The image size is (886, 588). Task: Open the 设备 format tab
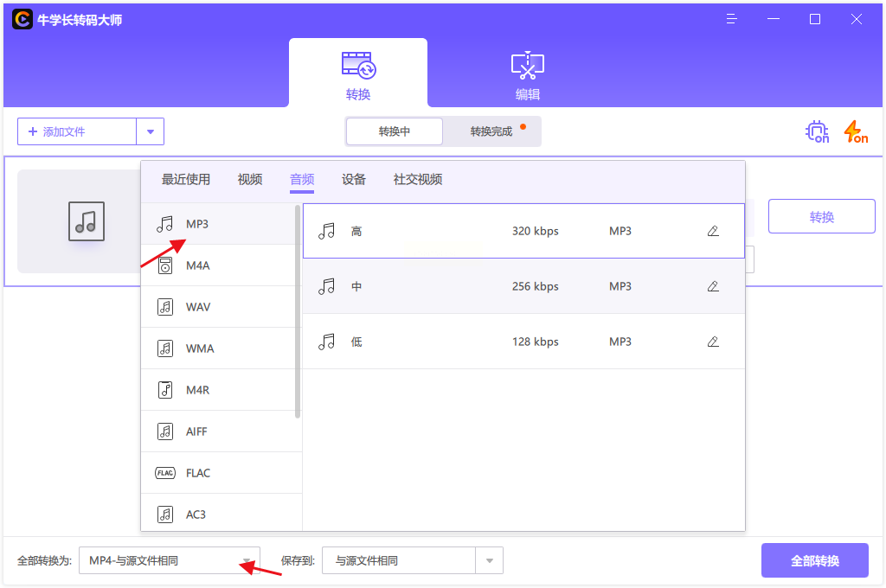click(354, 180)
